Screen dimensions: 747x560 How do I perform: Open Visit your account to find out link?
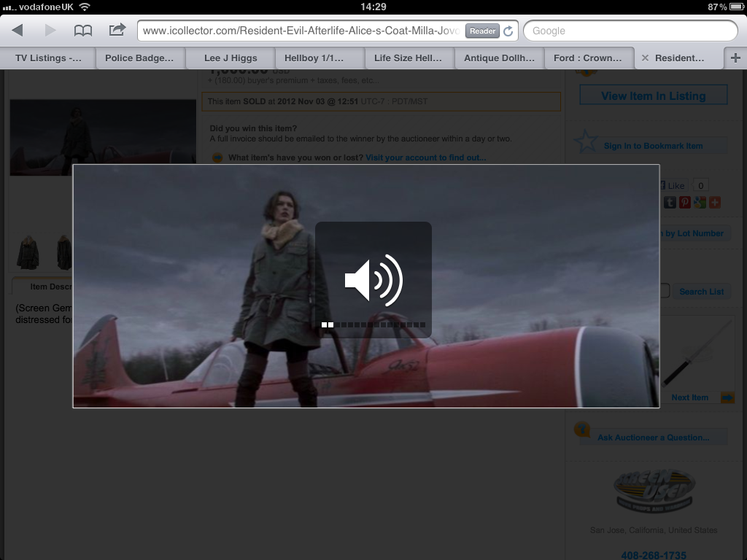[426, 157]
